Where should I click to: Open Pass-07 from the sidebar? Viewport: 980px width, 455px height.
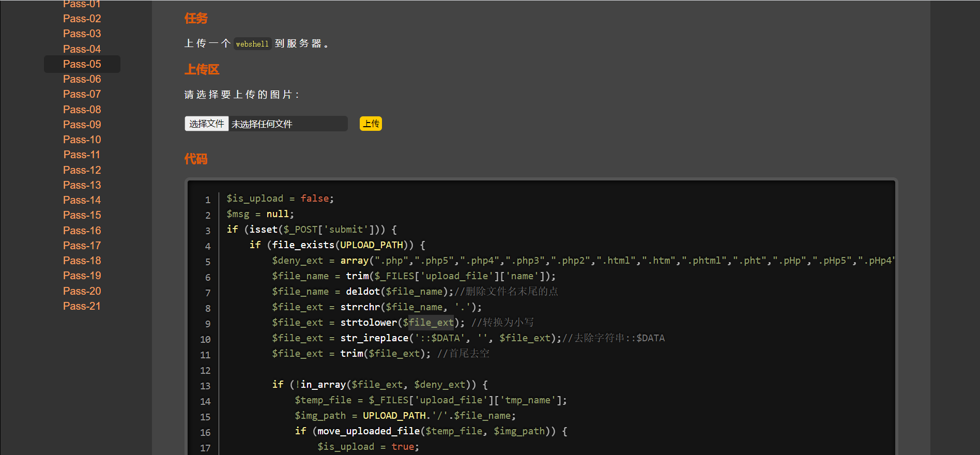82,94
